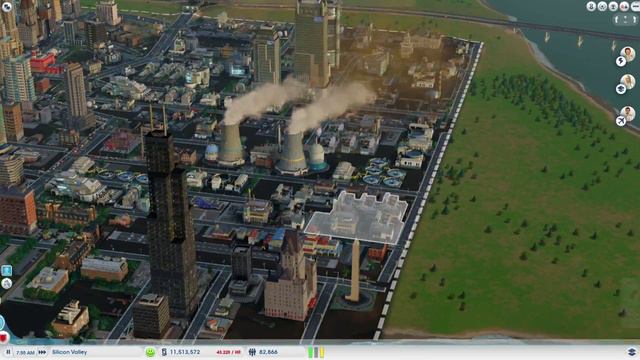
Task: Click the red hourly income figure
Action: click(229, 352)
